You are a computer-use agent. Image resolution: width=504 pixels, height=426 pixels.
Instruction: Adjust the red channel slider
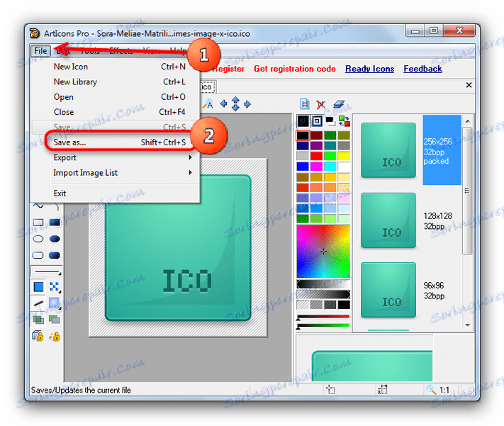(323, 318)
